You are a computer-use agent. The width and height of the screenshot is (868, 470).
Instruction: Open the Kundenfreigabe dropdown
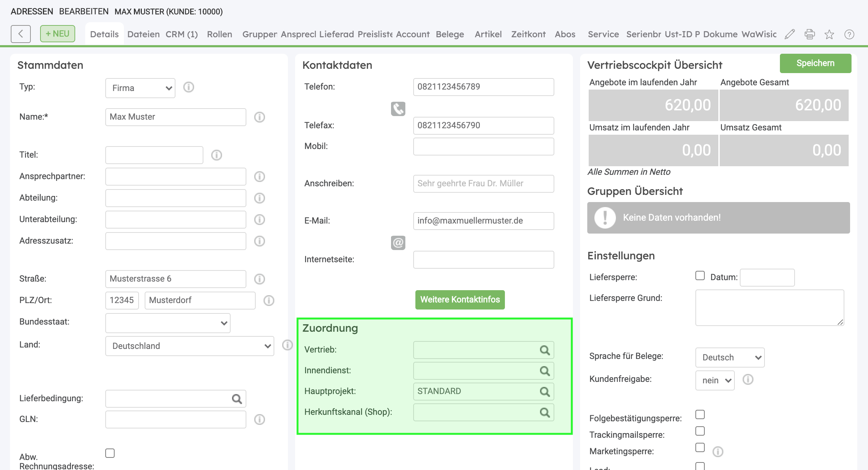tap(715, 380)
